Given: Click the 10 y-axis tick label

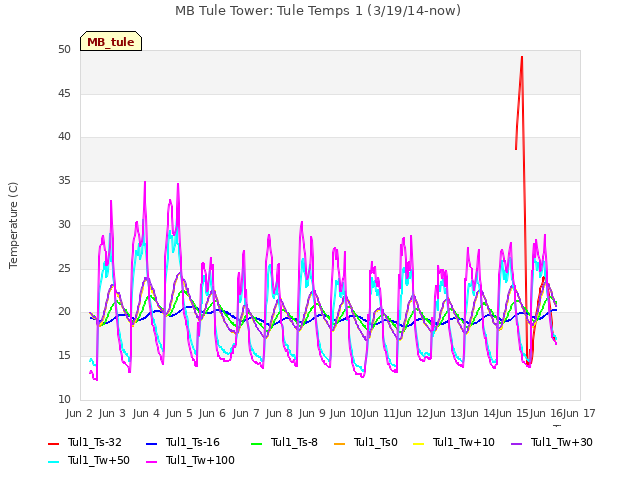Looking at the screenshot, I should pos(64,399).
